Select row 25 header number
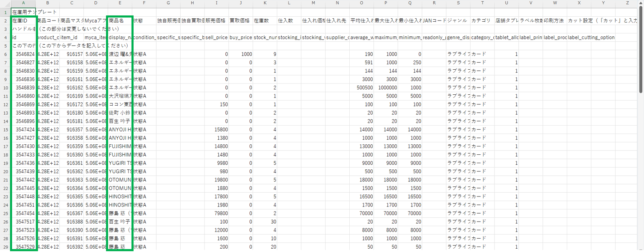 coord(5,213)
